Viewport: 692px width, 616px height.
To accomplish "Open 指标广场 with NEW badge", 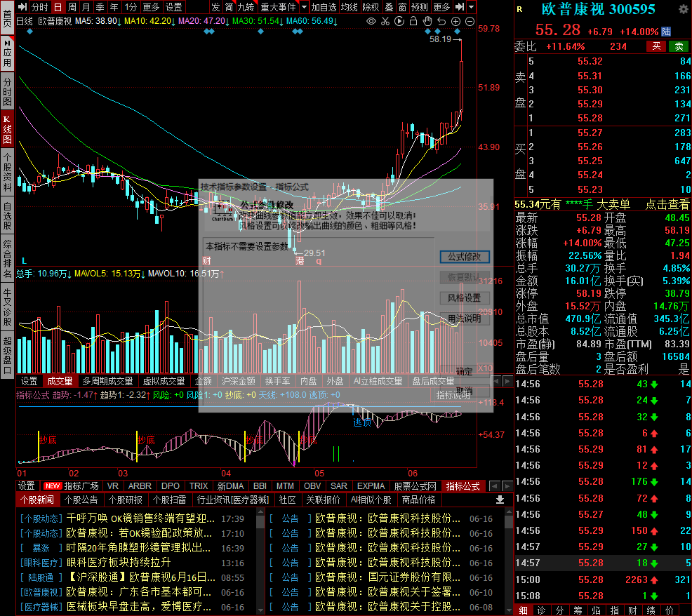I will (x=71, y=486).
